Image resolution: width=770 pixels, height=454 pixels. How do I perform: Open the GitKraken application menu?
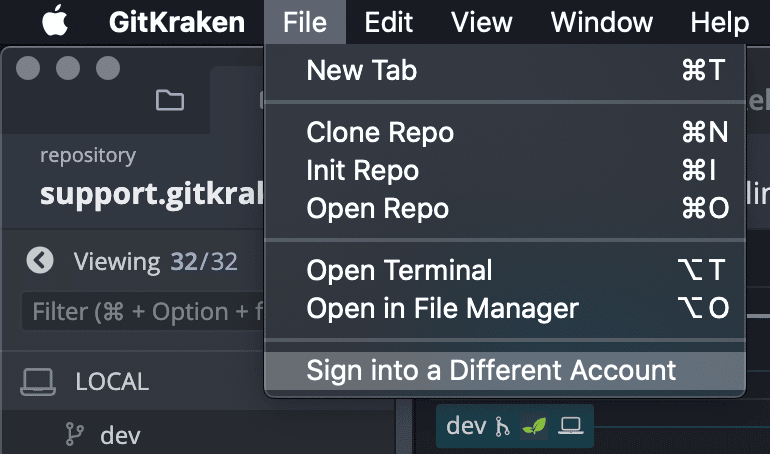coord(176,21)
